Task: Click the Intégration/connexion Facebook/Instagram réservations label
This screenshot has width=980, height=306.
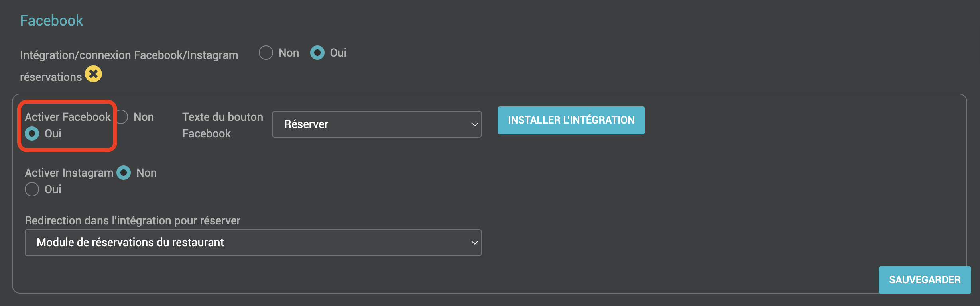Action: coord(129,66)
